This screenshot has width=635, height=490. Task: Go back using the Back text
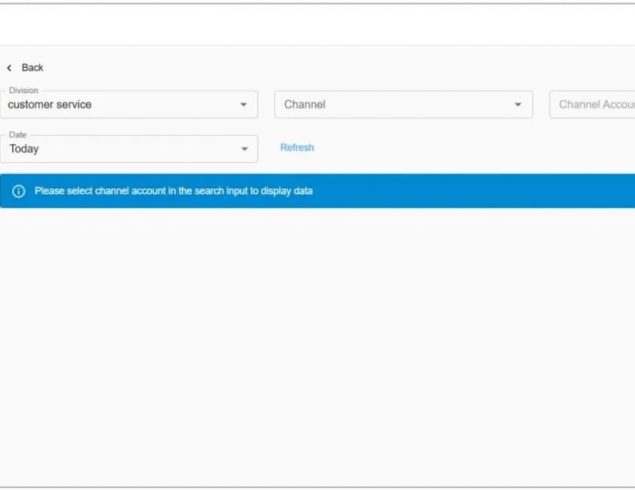(33, 68)
